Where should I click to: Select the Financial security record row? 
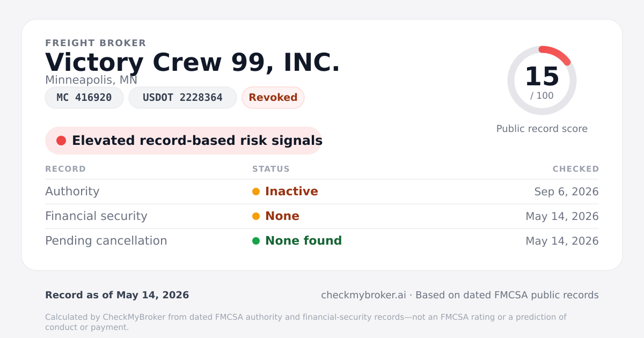pyautogui.click(x=322, y=216)
